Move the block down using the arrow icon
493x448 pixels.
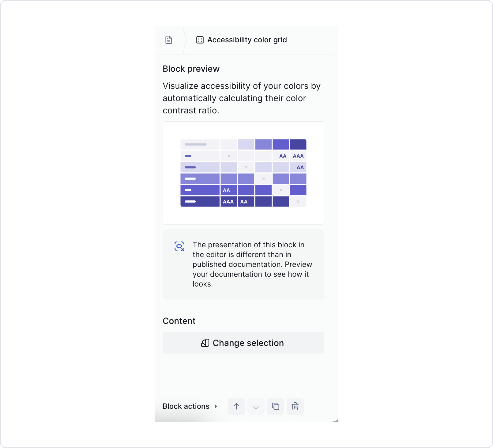(x=256, y=406)
